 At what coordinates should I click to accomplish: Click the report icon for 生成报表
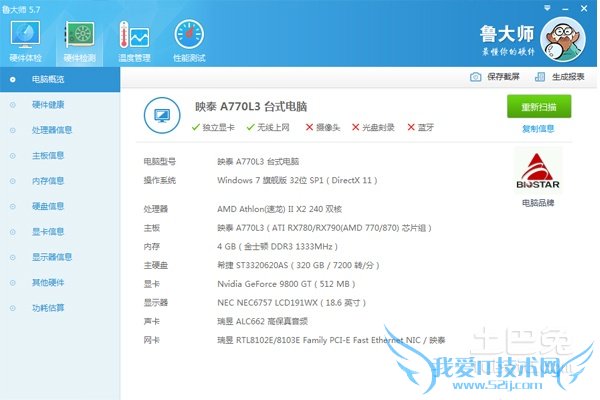[540, 77]
